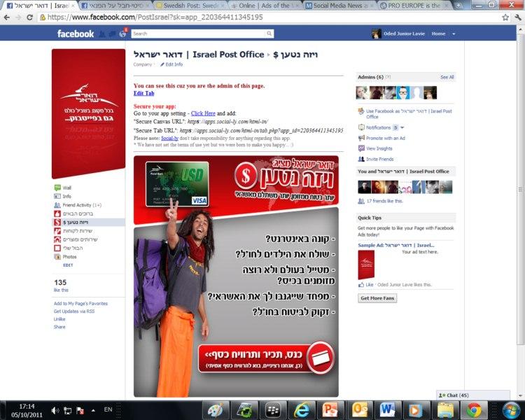Click first admin avatar thumbnail
The width and height of the screenshot is (525, 420).
[362, 93]
